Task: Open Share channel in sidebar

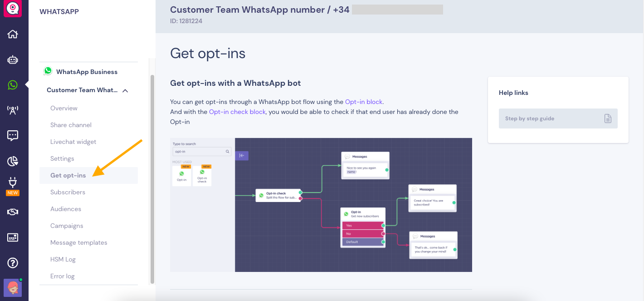Action: click(x=71, y=125)
